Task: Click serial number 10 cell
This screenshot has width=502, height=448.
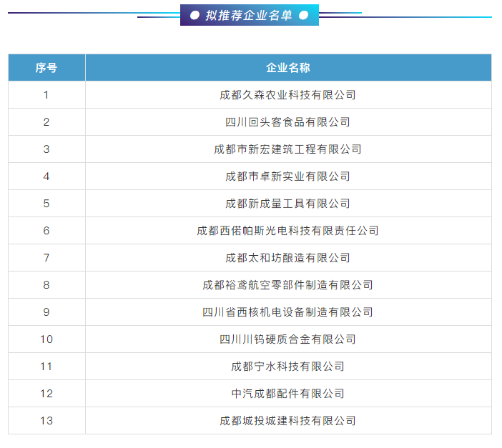Action: pyautogui.click(x=46, y=339)
